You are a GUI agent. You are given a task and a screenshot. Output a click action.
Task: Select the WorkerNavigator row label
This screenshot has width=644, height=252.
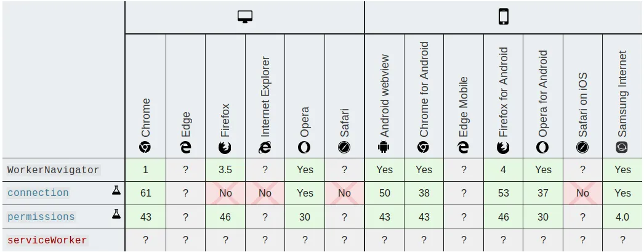tap(54, 170)
